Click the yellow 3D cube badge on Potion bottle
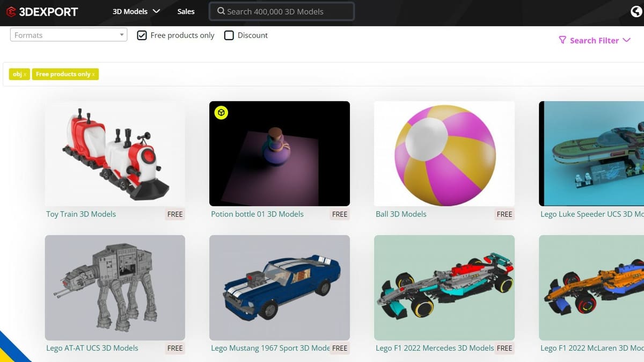The width and height of the screenshot is (644, 362). (221, 113)
